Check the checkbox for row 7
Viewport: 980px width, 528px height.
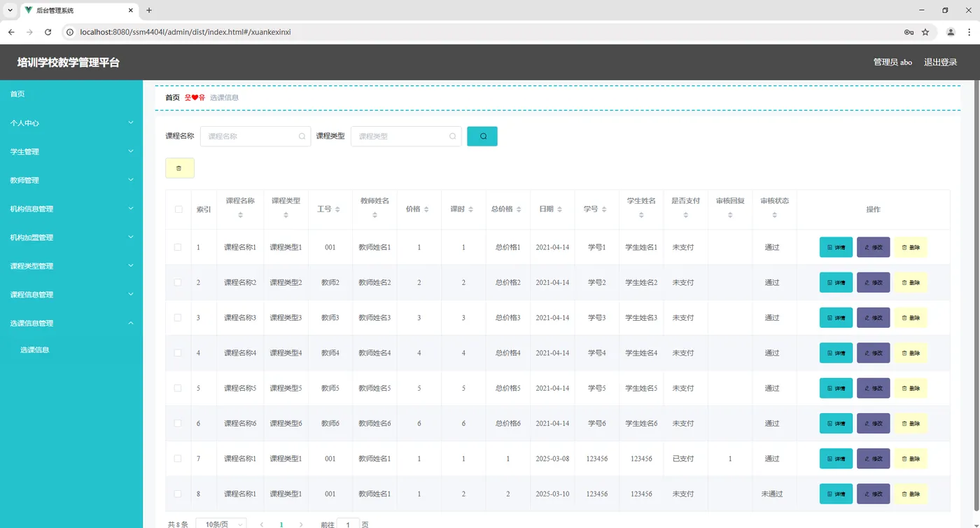point(178,459)
